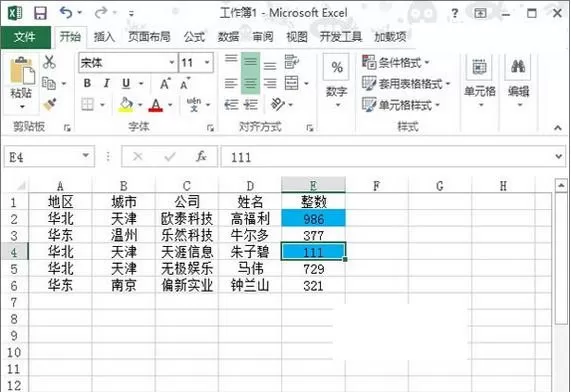The image size is (571, 392).
Task: Expand the formula bar
Action: pyautogui.click(x=559, y=156)
